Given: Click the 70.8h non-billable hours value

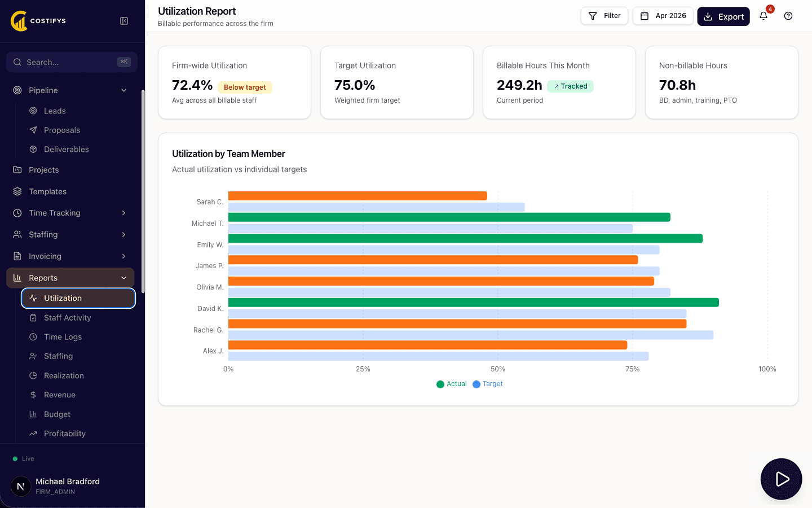Looking at the screenshot, I should (677, 85).
